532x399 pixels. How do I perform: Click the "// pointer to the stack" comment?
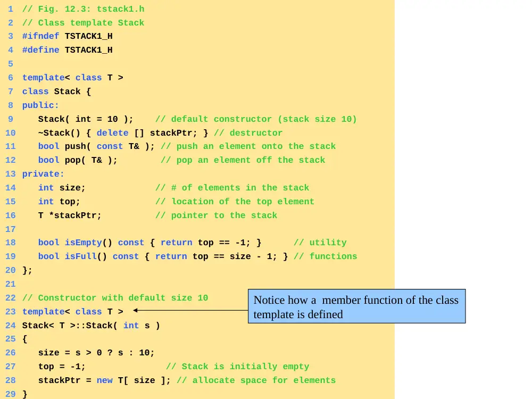pos(217,215)
